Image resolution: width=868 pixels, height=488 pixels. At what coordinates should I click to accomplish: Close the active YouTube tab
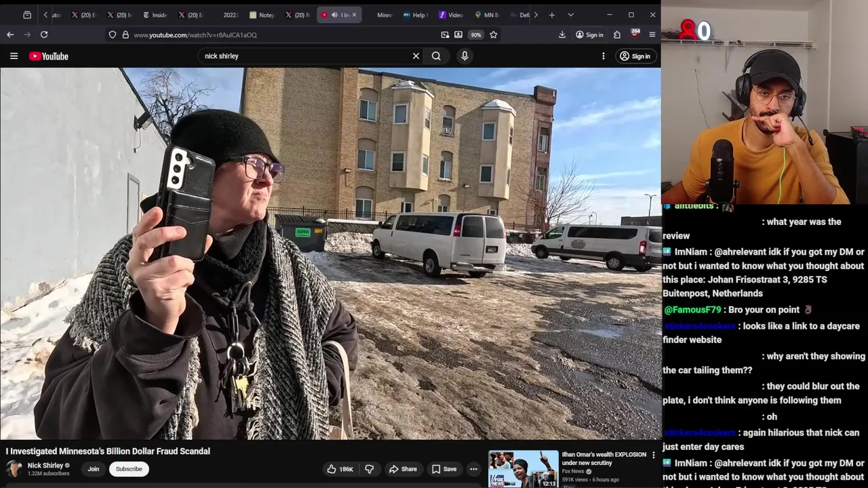click(354, 15)
